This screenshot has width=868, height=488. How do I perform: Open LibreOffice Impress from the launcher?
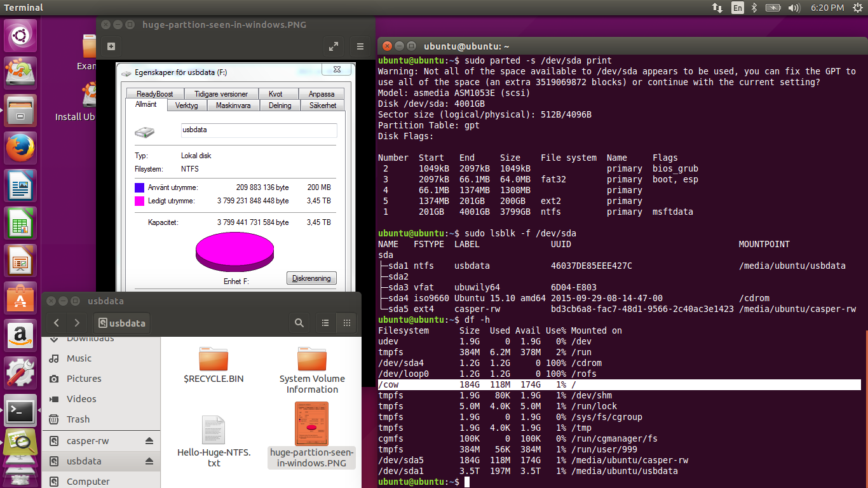(x=21, y=261)
